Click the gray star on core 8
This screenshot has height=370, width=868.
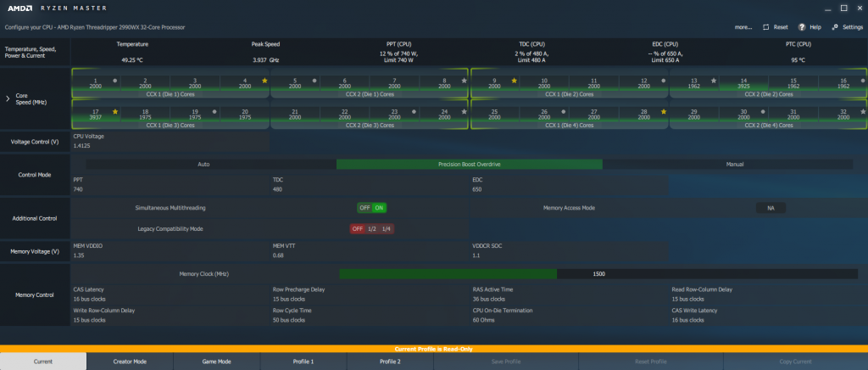click(464, 81)
